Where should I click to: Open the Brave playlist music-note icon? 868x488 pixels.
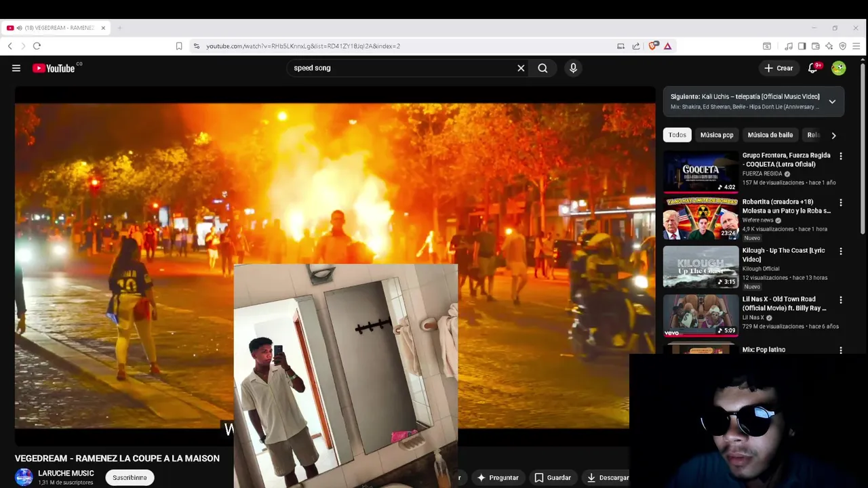tap(789, 46)
